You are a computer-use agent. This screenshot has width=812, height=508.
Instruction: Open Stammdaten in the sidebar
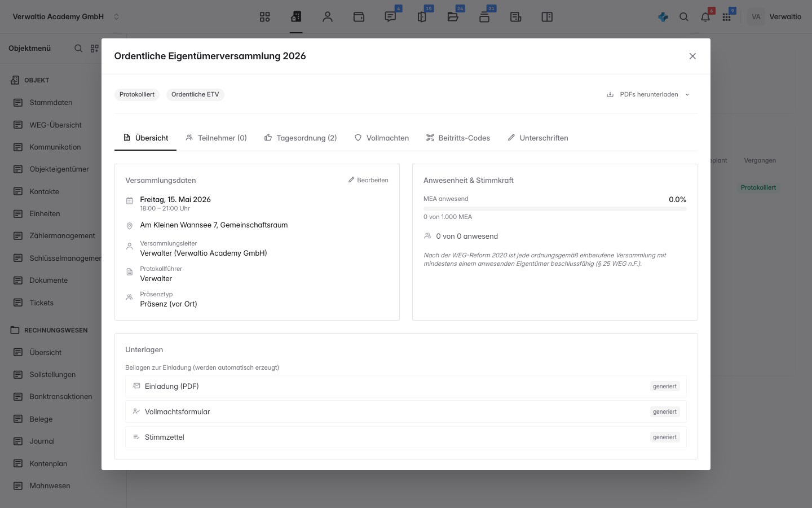click(x=51, y=103)
